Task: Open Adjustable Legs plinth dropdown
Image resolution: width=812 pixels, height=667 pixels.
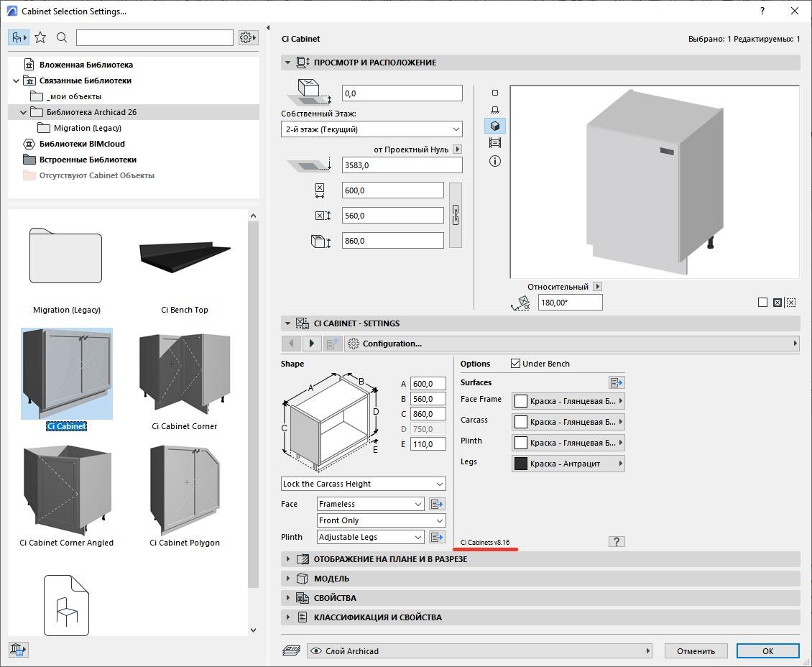Action: click(370, 537)
